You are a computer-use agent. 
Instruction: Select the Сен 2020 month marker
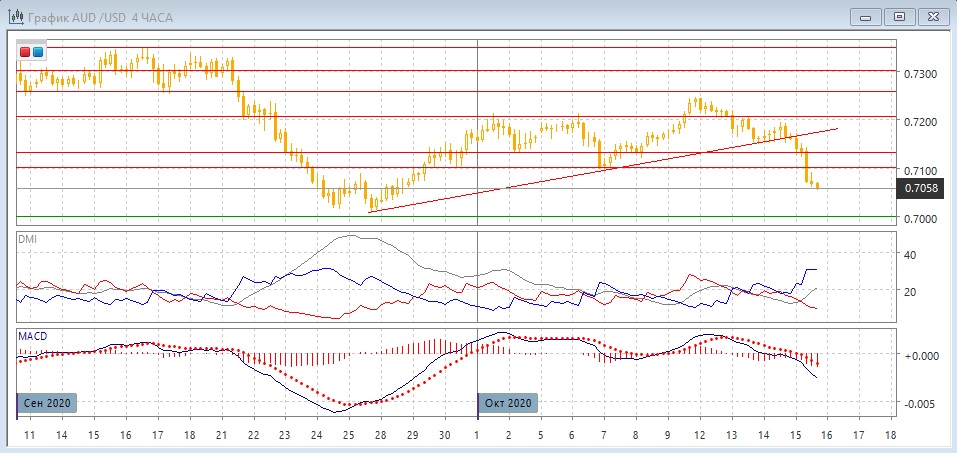coord(46,402)
